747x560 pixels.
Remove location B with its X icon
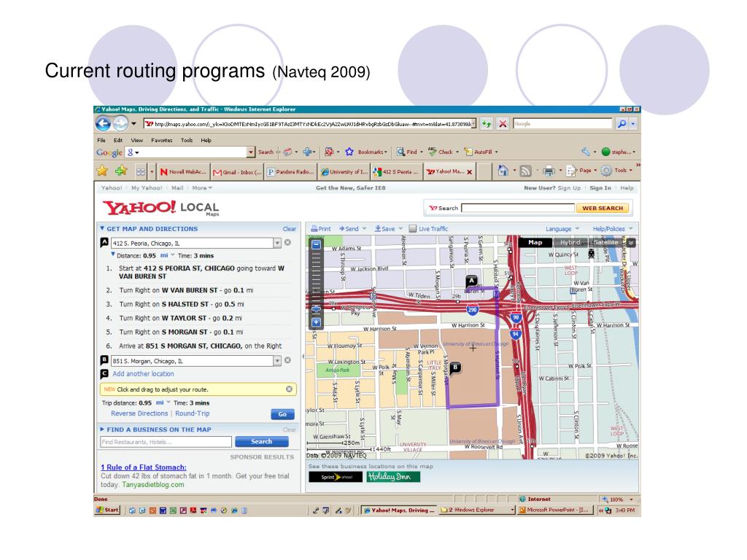point(287,360)
